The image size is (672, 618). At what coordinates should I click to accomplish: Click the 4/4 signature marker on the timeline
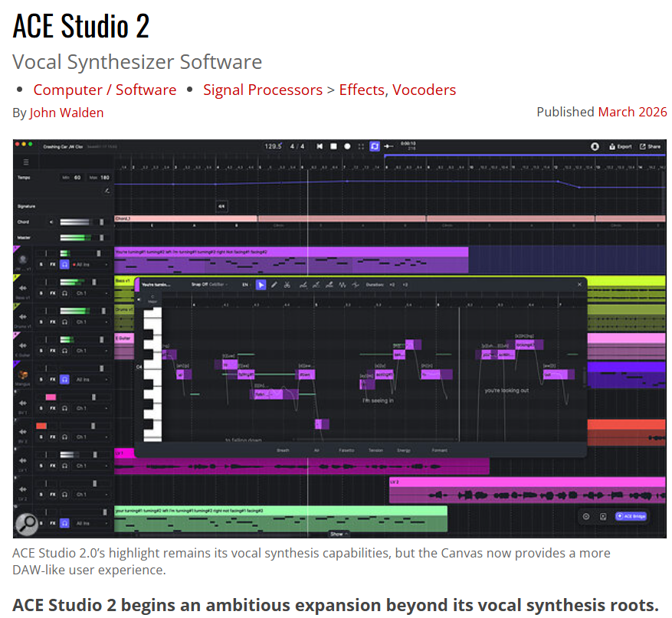(221, 207)
